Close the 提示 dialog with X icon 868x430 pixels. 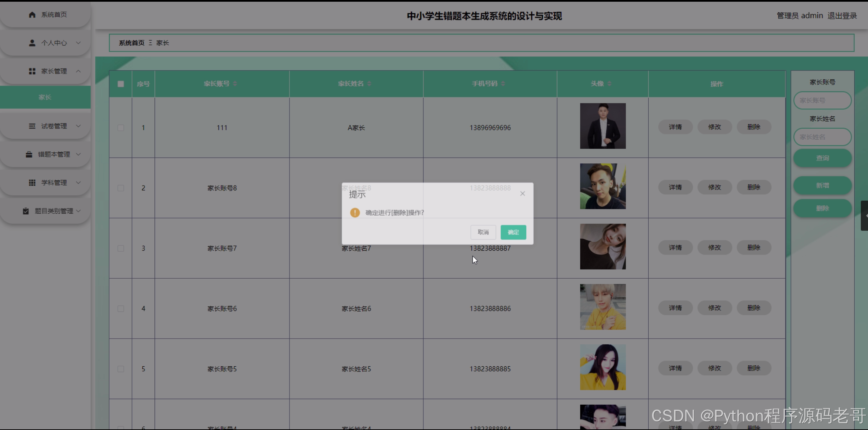[522, 193]
